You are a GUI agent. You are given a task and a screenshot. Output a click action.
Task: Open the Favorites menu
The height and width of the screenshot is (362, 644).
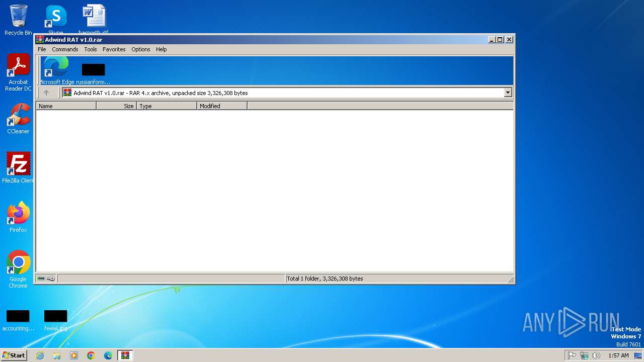coord(114,49)
